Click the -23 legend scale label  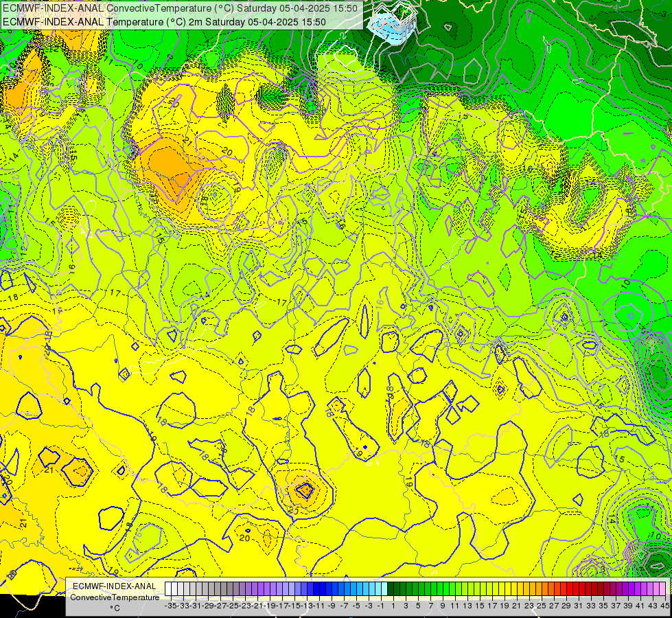(x=245, y=606)
